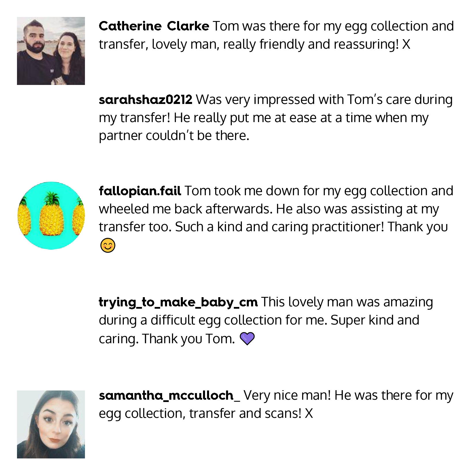The width and height of the screenshot is (476, 476).
Task: Open Catherine Clarke's profile photo
Action: click(x=51, y=51)
